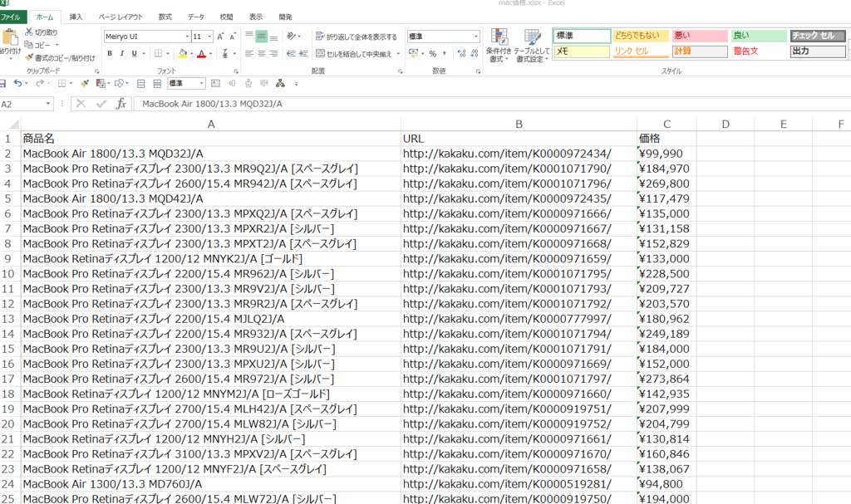The width and height of the screenshot is (851, 504).
Task: Apply the 警告文 cell style
Action: point(759,51)
